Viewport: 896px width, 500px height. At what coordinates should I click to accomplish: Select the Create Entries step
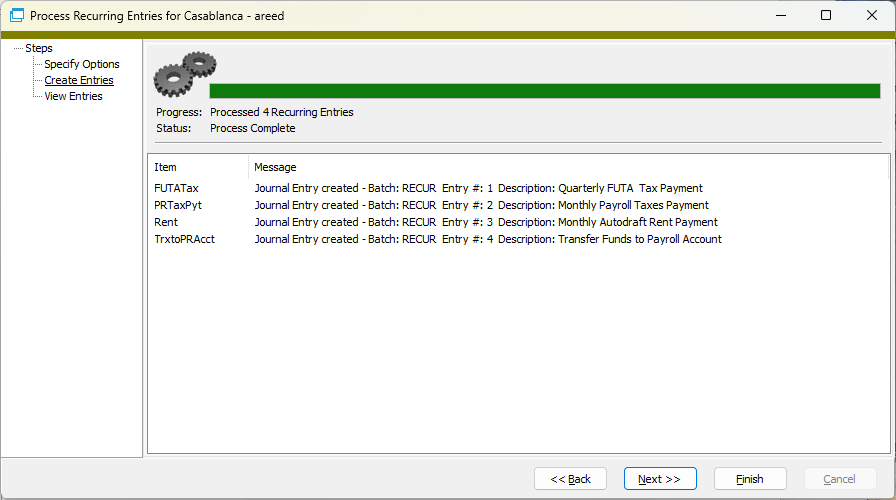click(79, 80)
